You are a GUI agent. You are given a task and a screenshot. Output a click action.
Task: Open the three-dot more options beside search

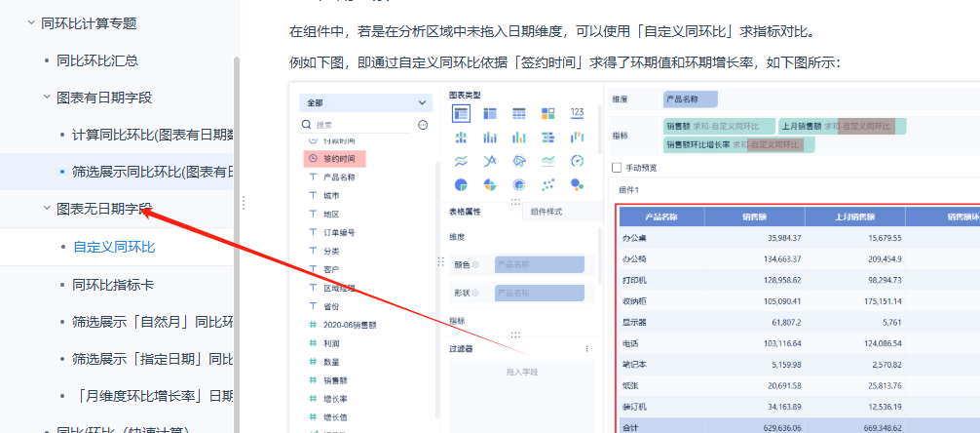(423, 125)
